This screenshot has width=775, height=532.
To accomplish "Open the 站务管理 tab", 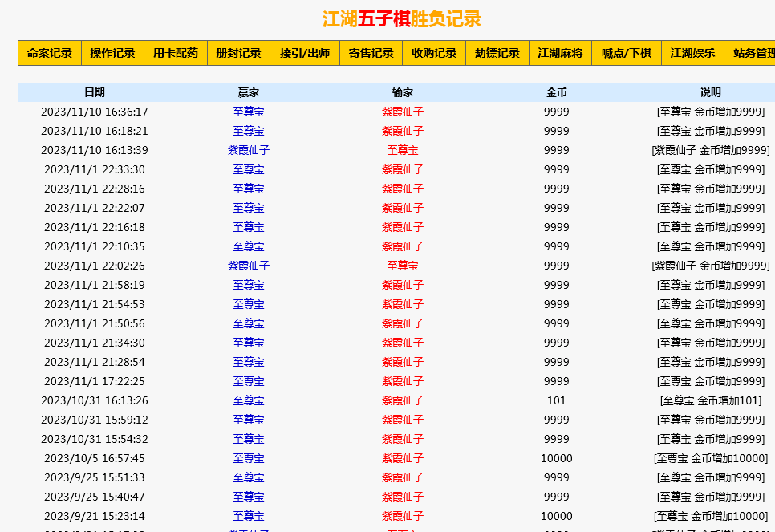I will pos(750,53).
